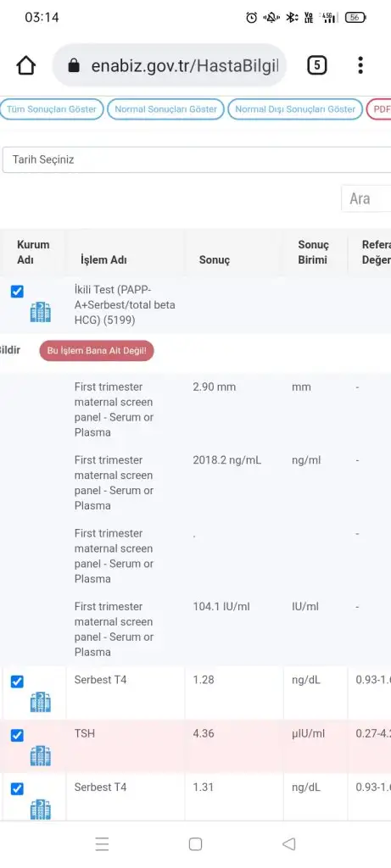Click Bu İşlem Bana Ait Değil button
The height and width of the screenshot is (868, 391).
[x=97, y=351]
